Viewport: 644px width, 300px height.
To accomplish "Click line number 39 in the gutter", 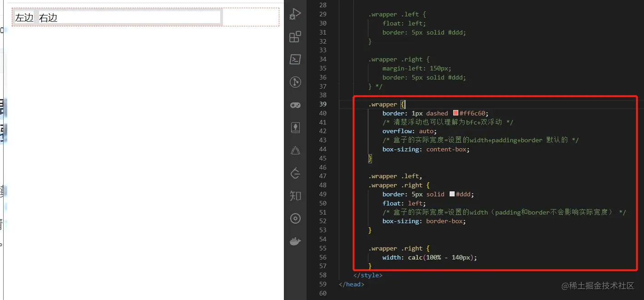I will click(x=322, y=104).
